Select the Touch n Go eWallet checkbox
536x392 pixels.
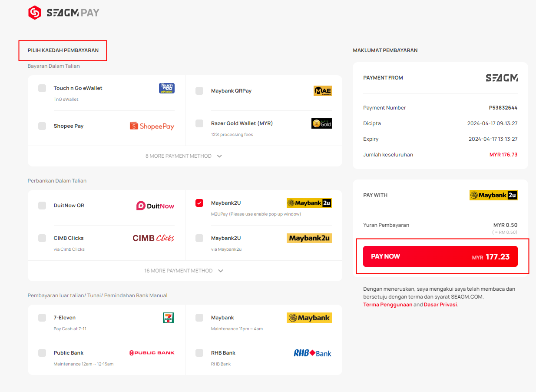(42, 88)
